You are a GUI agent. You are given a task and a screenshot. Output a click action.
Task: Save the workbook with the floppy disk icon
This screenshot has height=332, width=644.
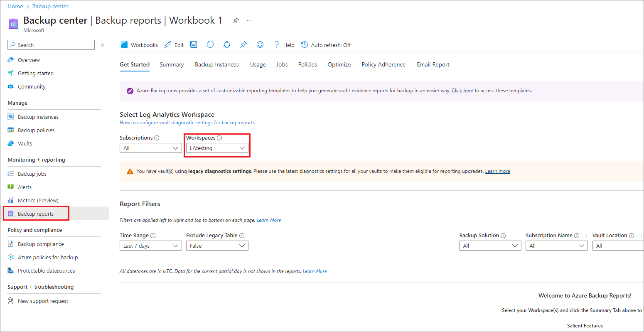click(x=194, y=44)
